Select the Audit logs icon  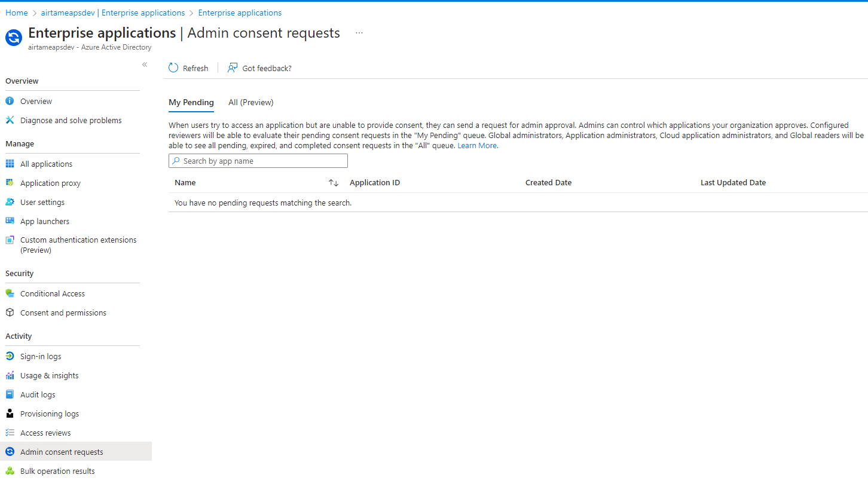(10, 394)
